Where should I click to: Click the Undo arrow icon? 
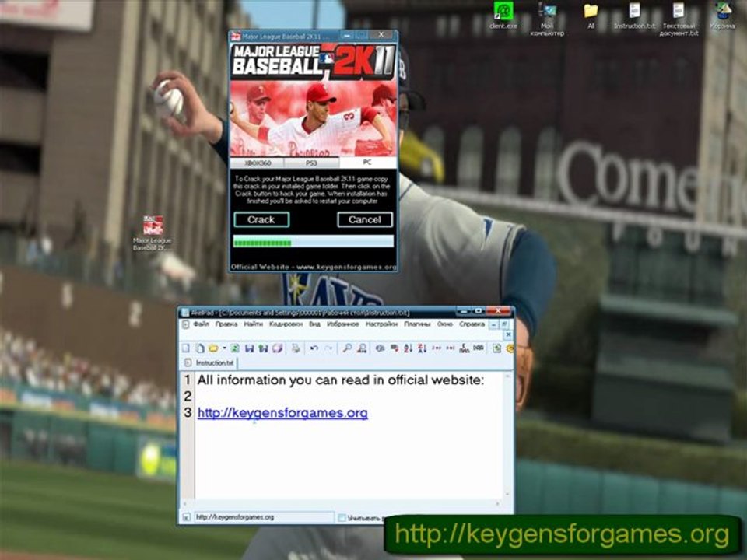point(314,348)
